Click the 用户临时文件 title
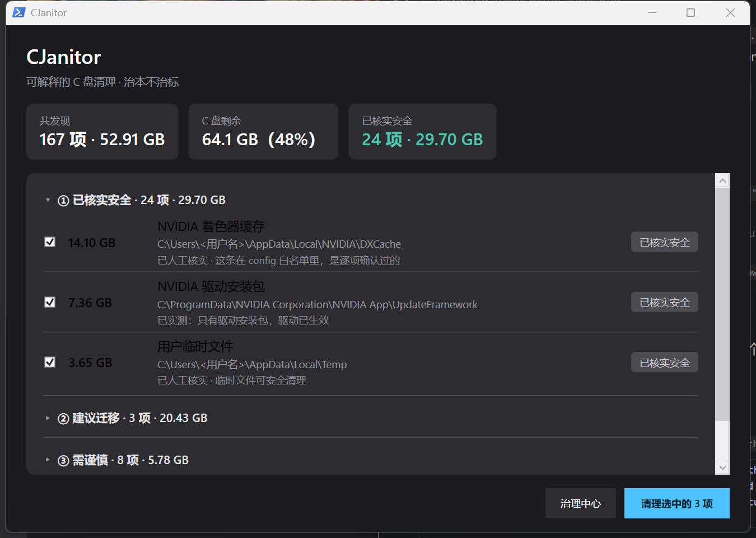 coord(195,346)
